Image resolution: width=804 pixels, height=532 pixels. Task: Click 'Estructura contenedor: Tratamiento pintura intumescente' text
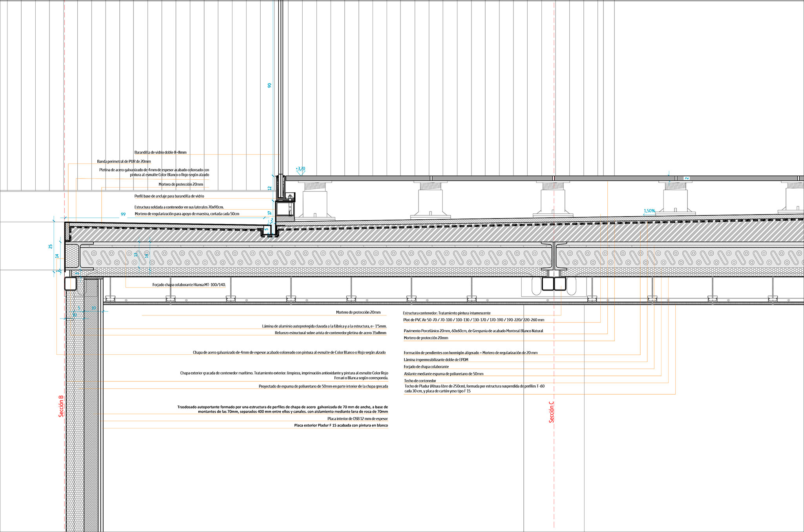coord(446,313)
